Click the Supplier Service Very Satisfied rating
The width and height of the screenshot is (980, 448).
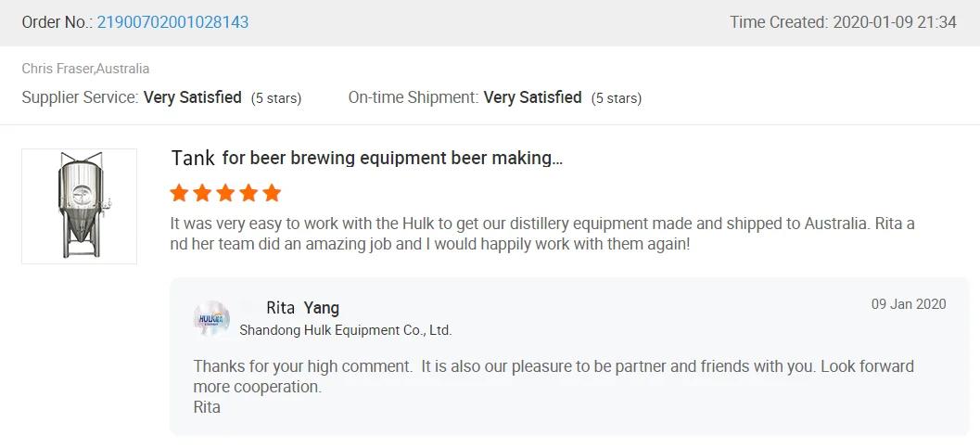(192, 97)
